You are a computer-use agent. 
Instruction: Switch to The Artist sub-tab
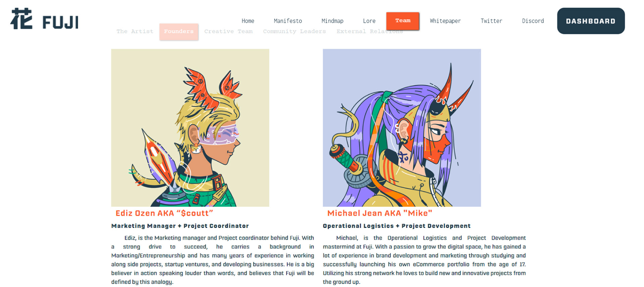tap(135, 31)
